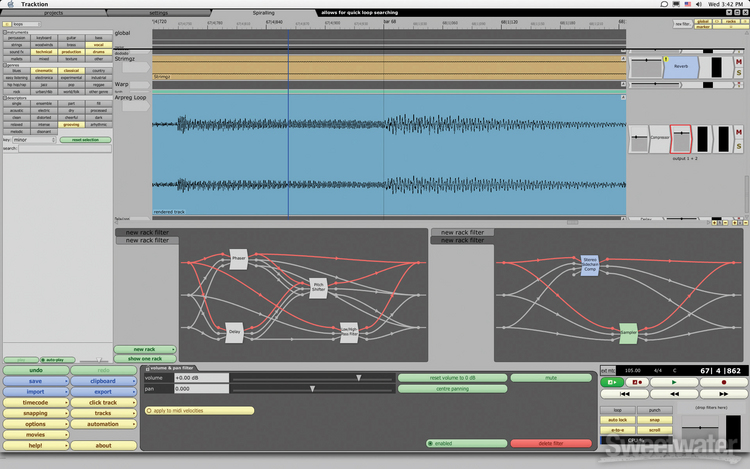Select the green Sampler node
750x469 pixels.
pos(629,333)
